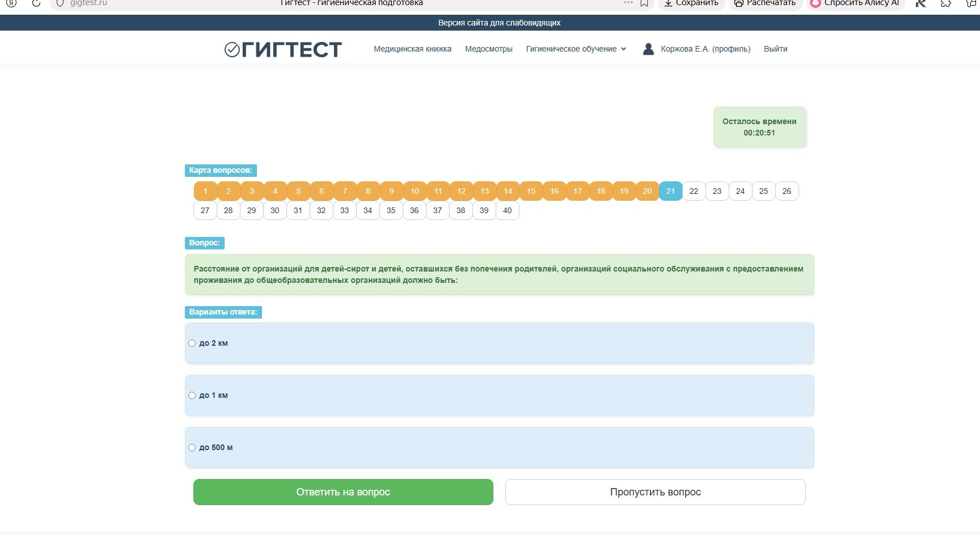Open Версия сайта для слабовидящих link
The height and width of the screenshot is (551, 980).
(499, 23)
